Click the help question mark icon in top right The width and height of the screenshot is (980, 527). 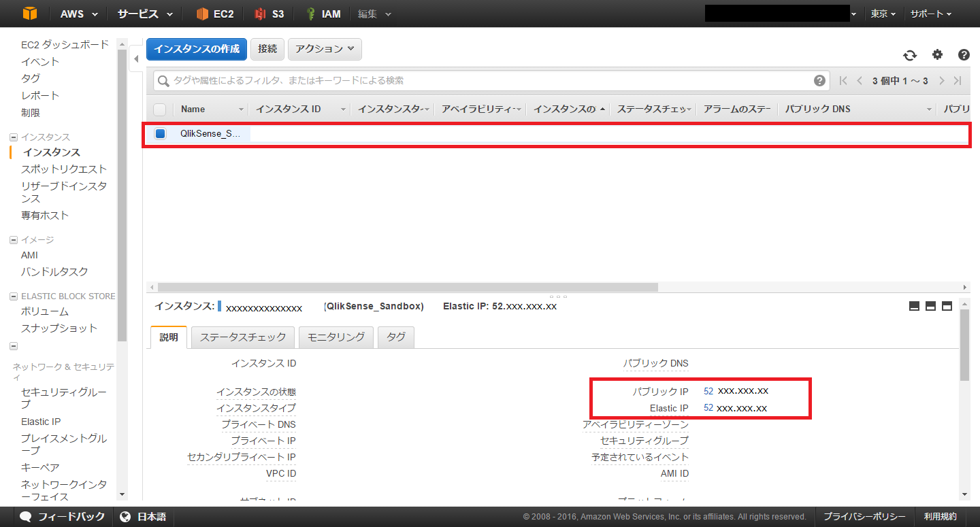964,55
